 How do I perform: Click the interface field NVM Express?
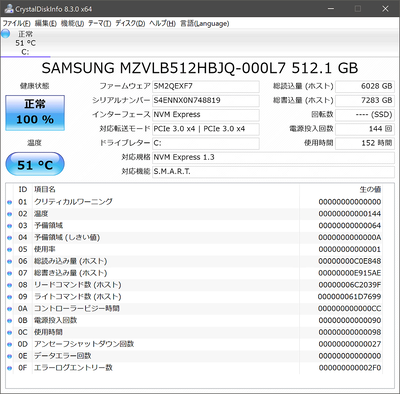pyautogui.click(x=206, y=115)
